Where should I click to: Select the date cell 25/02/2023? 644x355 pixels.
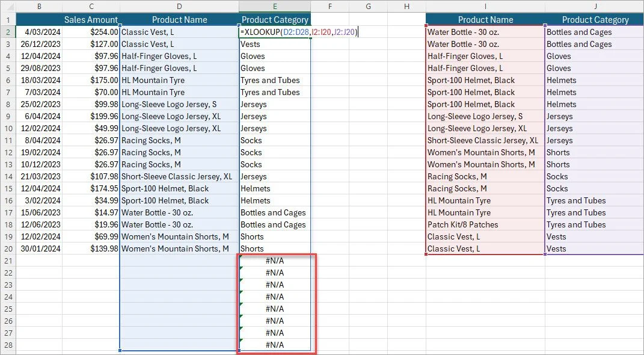pos(39,104)
